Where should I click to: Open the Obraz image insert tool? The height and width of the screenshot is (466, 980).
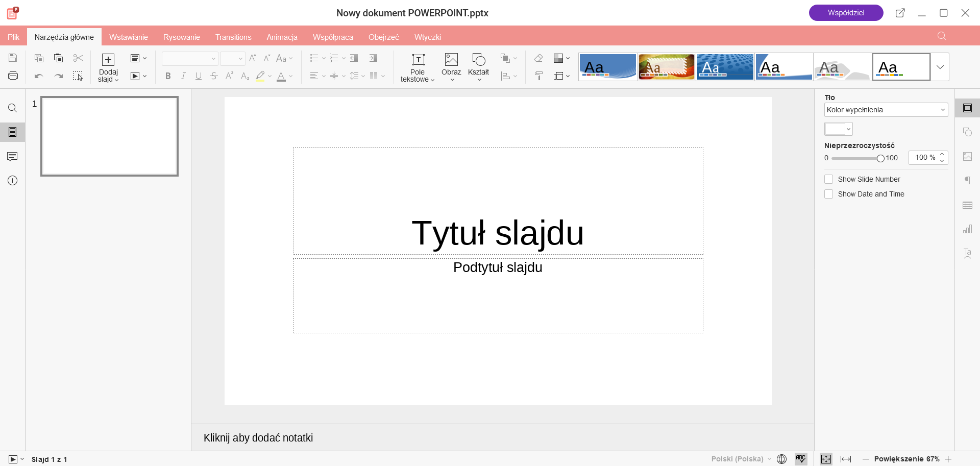[x=451, y=66]
